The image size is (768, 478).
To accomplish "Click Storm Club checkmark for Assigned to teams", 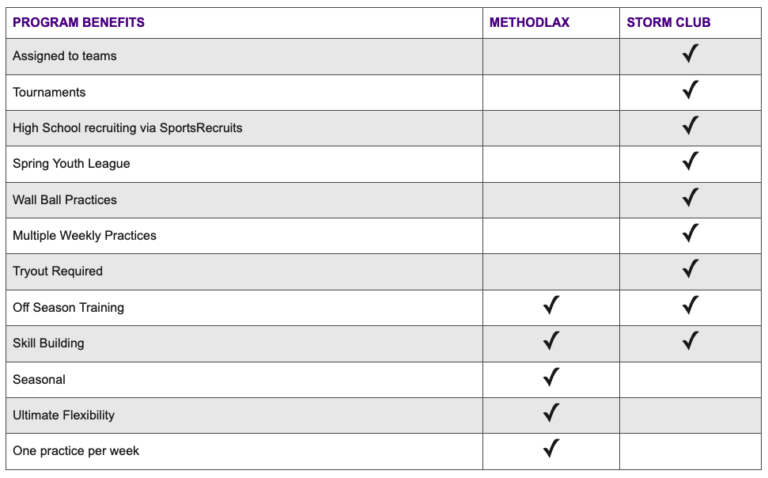I will pos(689,55).
